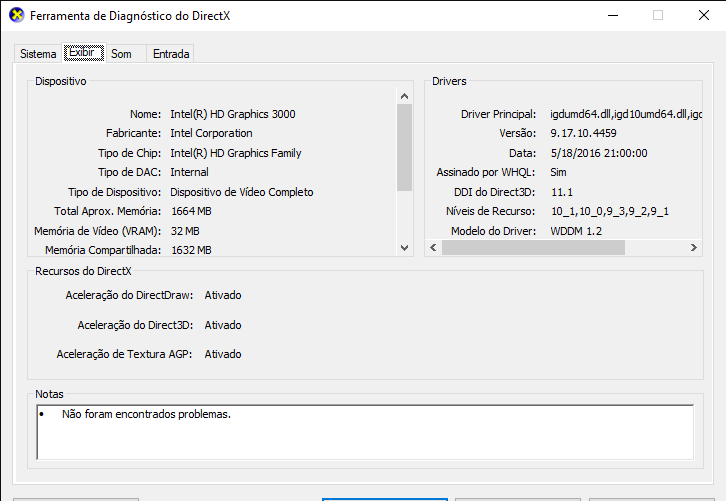Click the 'Internal' DAC type value
This screenshot has height=501, width=726.
[189, 172]
